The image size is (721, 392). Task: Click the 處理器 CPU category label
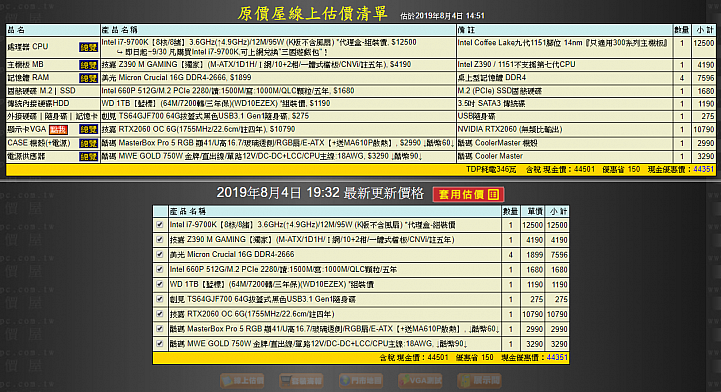click(28, 46)
